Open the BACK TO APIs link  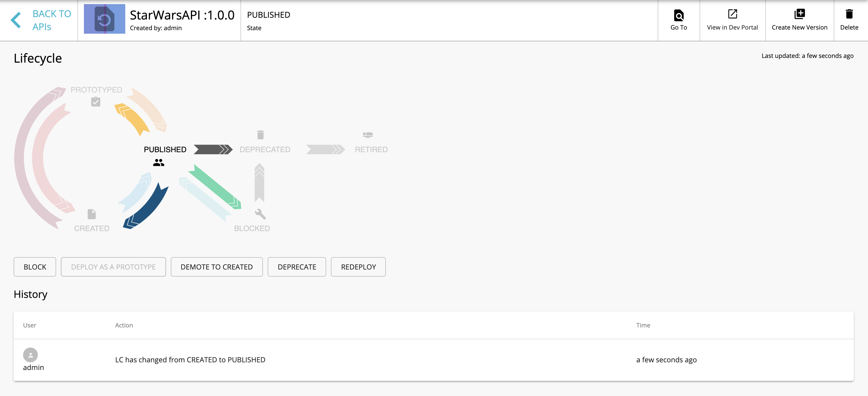52,20
